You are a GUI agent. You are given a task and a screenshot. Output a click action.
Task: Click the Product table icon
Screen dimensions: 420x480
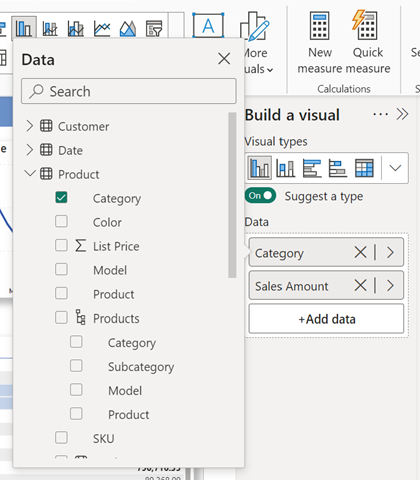pyautogui.click(x=46, y=174)
